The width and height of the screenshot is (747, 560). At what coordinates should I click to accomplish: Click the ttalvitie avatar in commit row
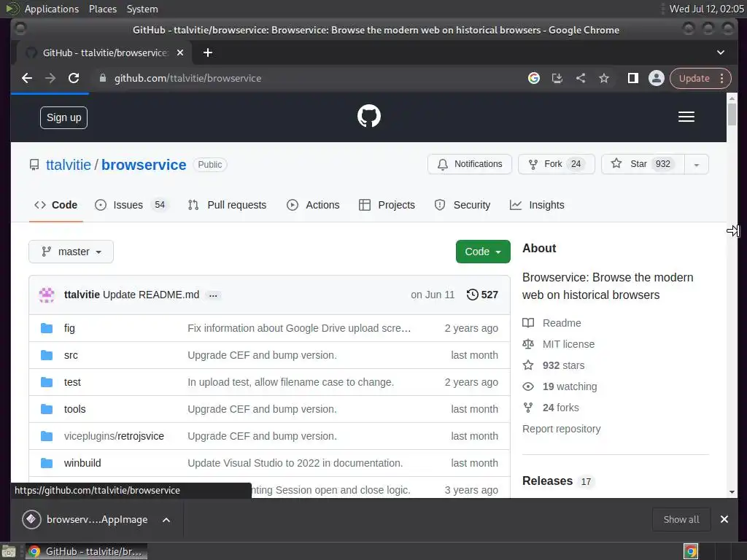point(47,295)
